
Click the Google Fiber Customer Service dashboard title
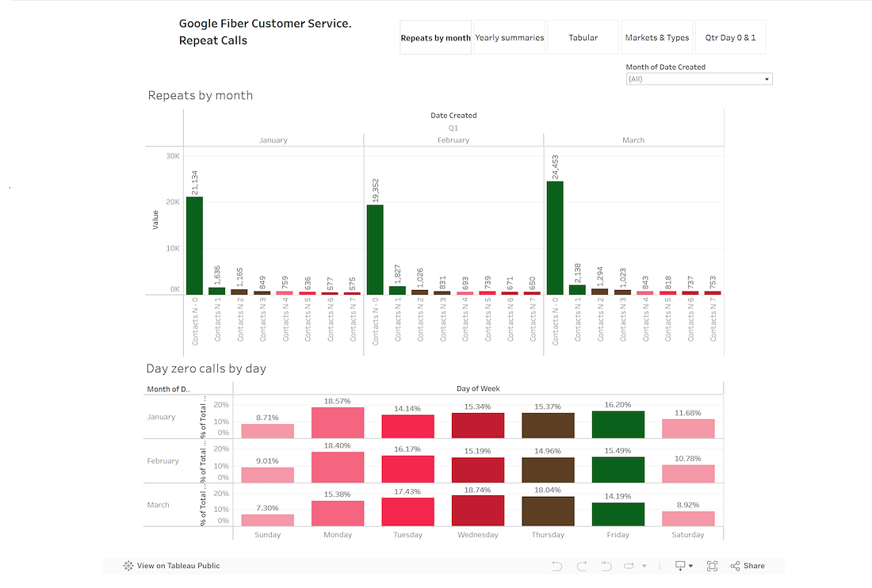tap(266, 32)
